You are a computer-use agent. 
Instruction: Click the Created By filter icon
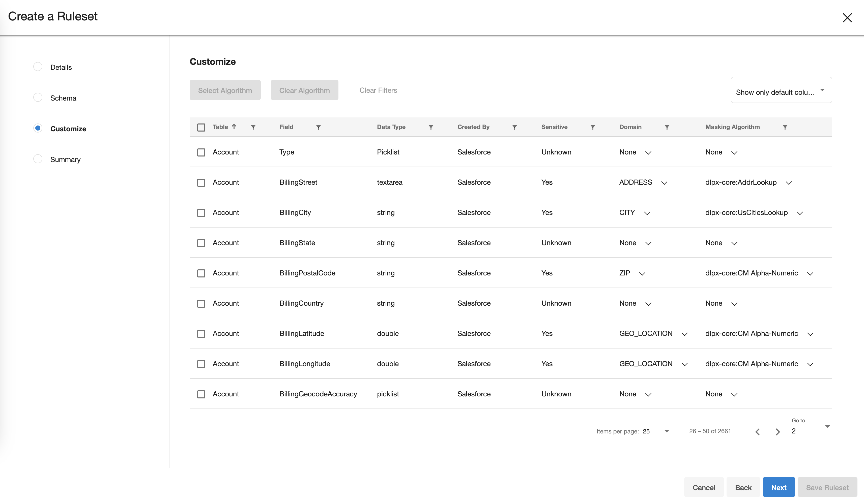coord(514,127)
